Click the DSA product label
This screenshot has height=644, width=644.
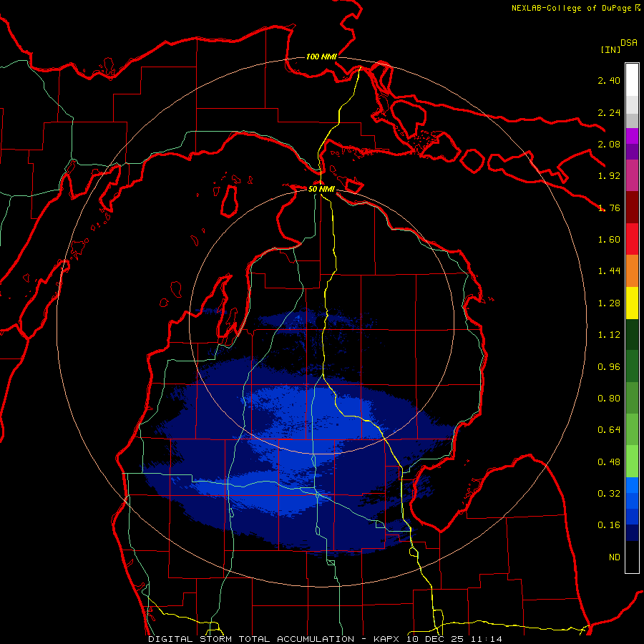(x=629, y=43)
